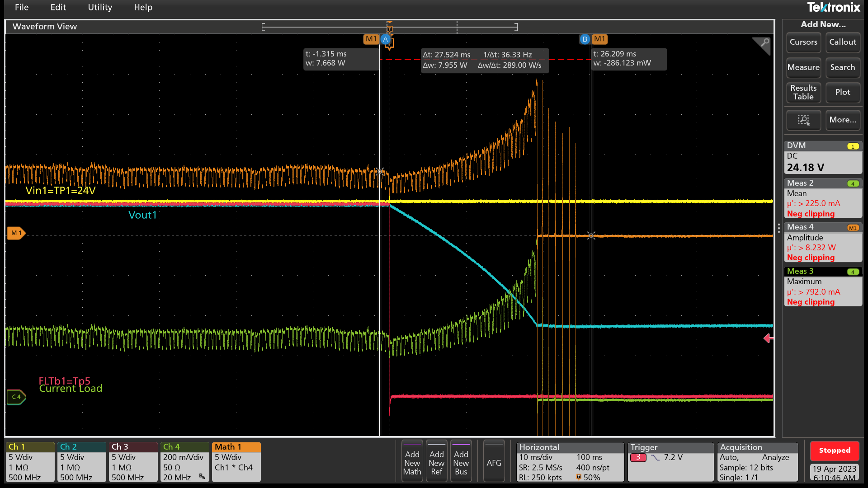Click the Search button
This screenshot has width=868, height=488.
[843, 67]
